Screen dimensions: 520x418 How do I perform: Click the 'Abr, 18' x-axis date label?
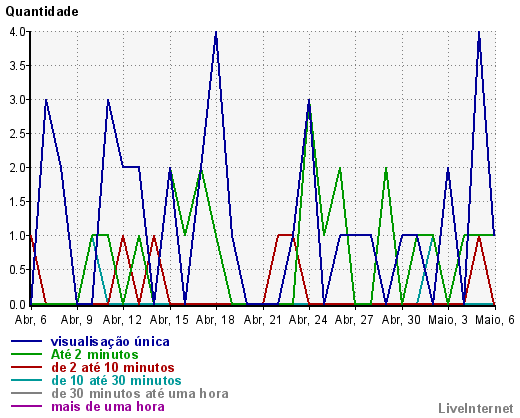215,320
